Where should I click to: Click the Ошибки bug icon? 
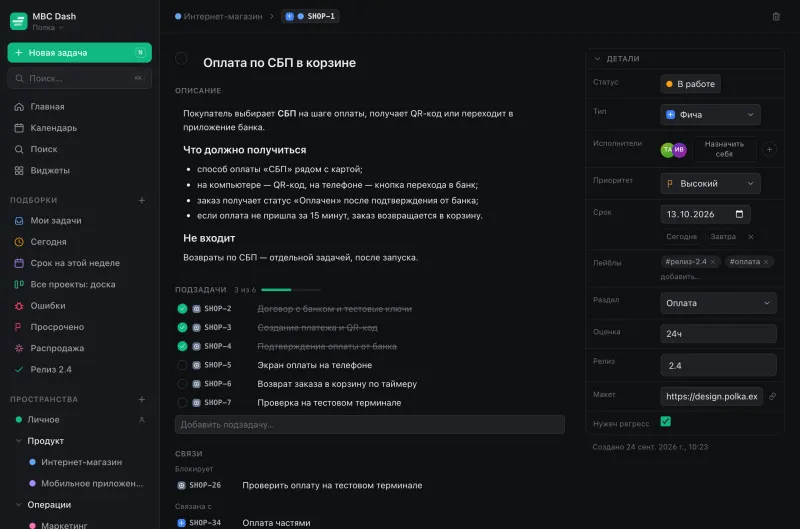tap(19, 306)
